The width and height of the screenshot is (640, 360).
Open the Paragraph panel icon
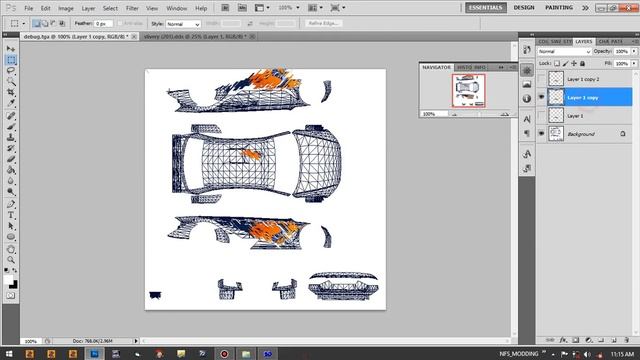[x=527, y=133]
